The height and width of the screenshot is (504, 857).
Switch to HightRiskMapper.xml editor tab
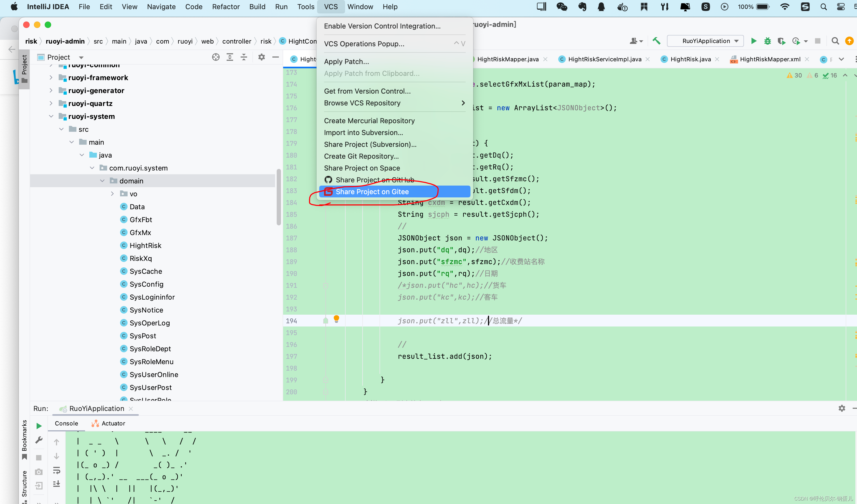coord(770,59)
